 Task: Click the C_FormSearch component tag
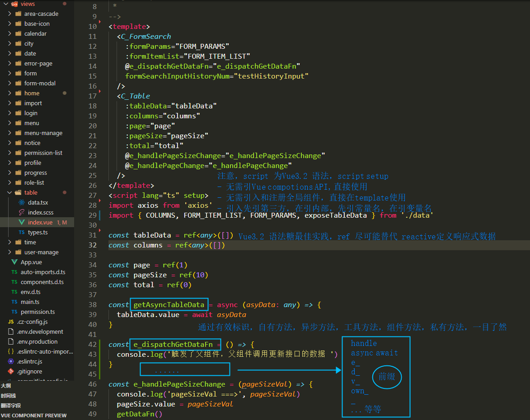click(146, 37)
